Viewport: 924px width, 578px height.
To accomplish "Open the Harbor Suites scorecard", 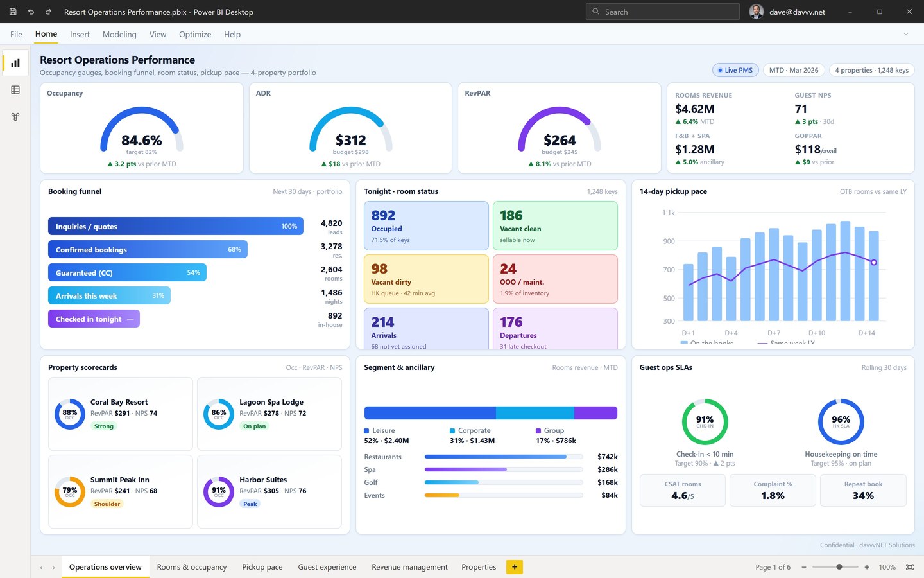I will coord(269,491).
